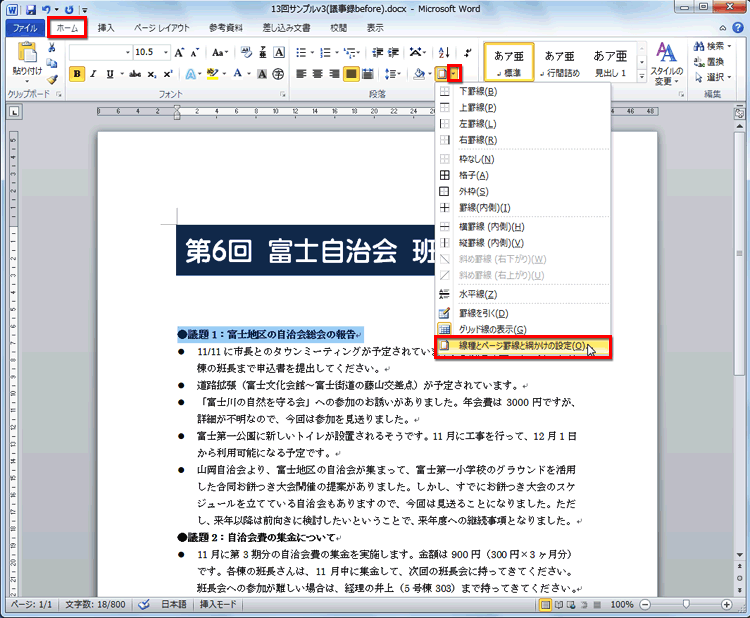
Task: Click the Change Styles icon
Action: 666,64
